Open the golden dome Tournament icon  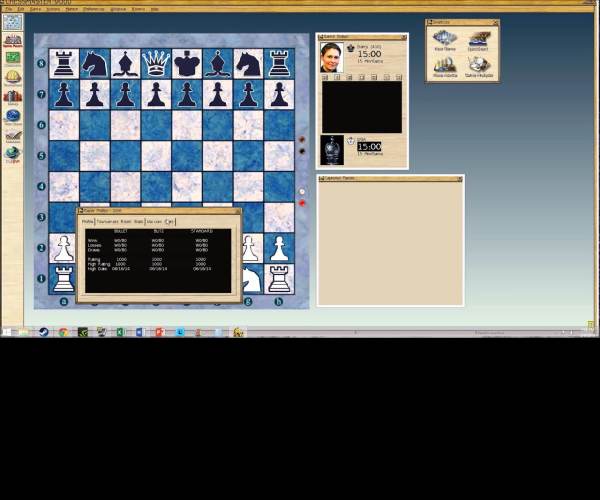[13, 78]
